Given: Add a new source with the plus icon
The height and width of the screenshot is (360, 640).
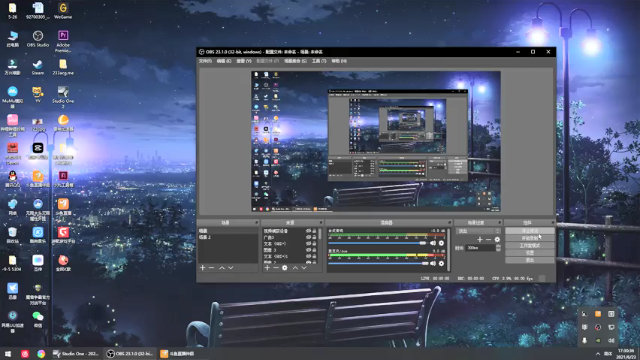Looking at the screenshot, I should [x=267, y=268].
